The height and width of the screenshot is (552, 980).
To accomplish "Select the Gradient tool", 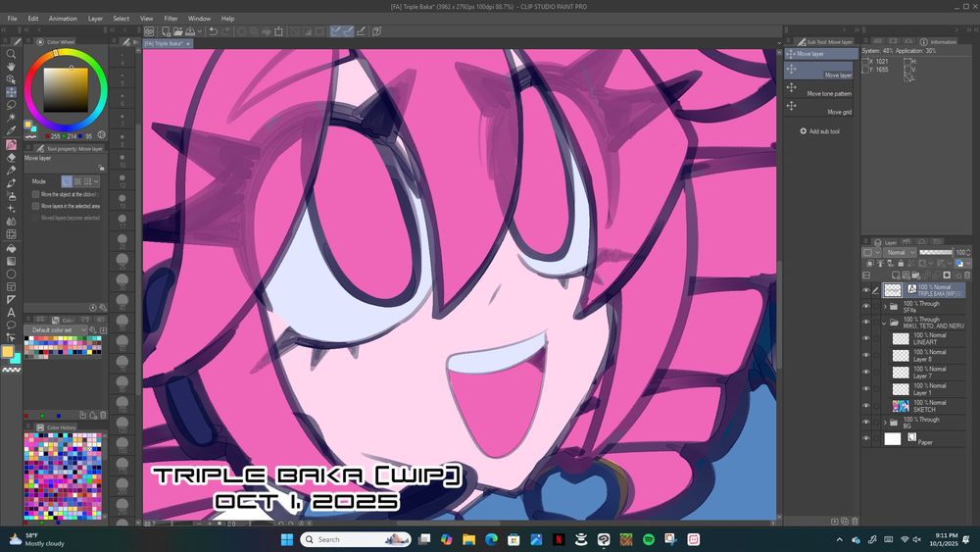I will coord(11,262).
